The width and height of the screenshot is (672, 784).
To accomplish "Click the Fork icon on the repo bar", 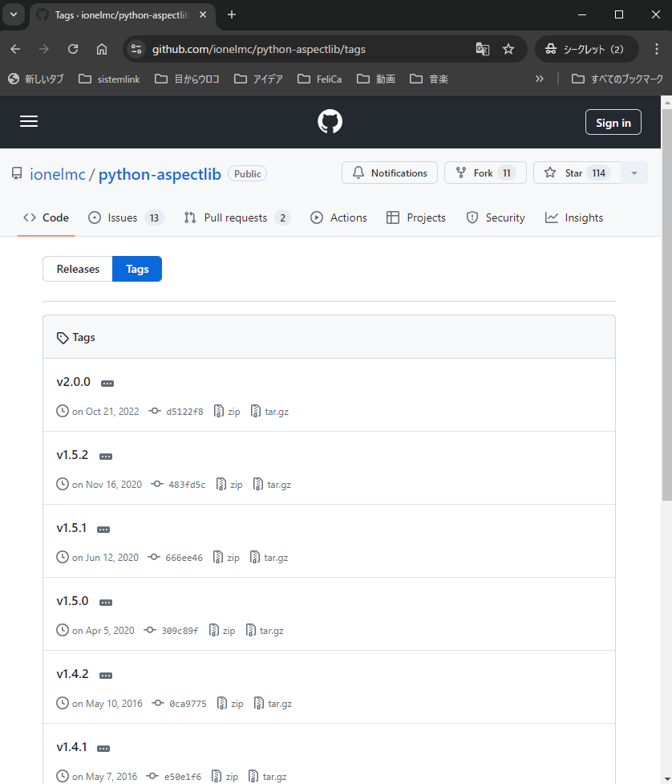I will (461, 172).
